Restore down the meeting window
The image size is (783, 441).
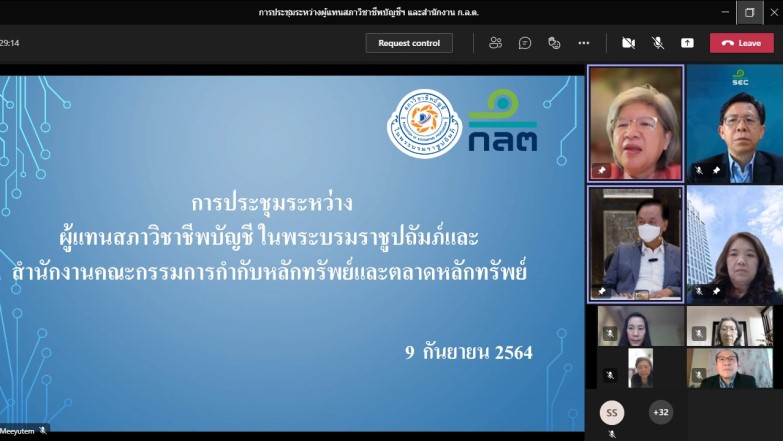click(x=750, y=12)
